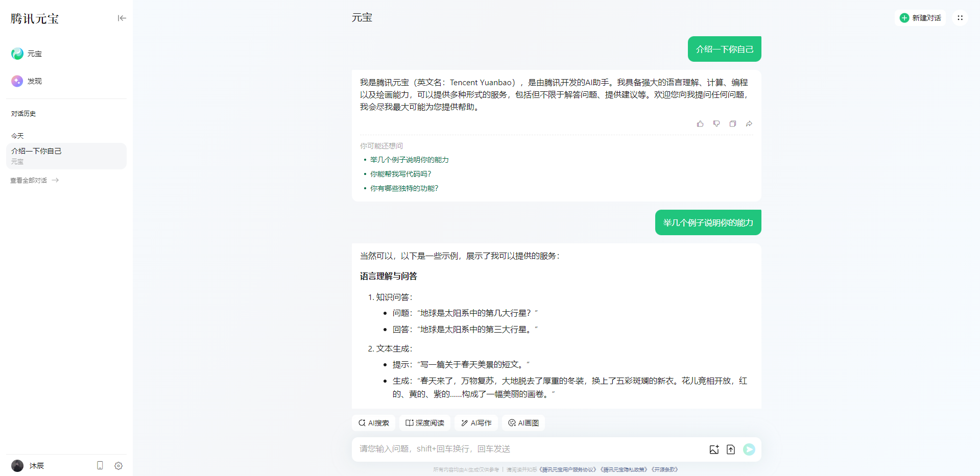Viewport: 980px width, 476px height.
Task: Click the 元宝 logo icon in sidebar
Action: [x=17, y=54]
